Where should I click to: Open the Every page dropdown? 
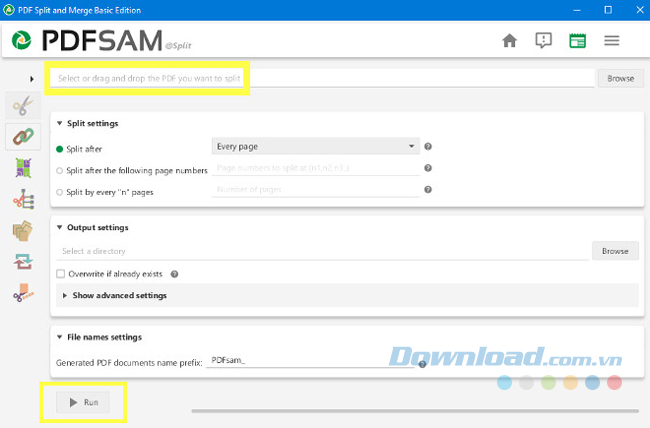click(315, 146)
